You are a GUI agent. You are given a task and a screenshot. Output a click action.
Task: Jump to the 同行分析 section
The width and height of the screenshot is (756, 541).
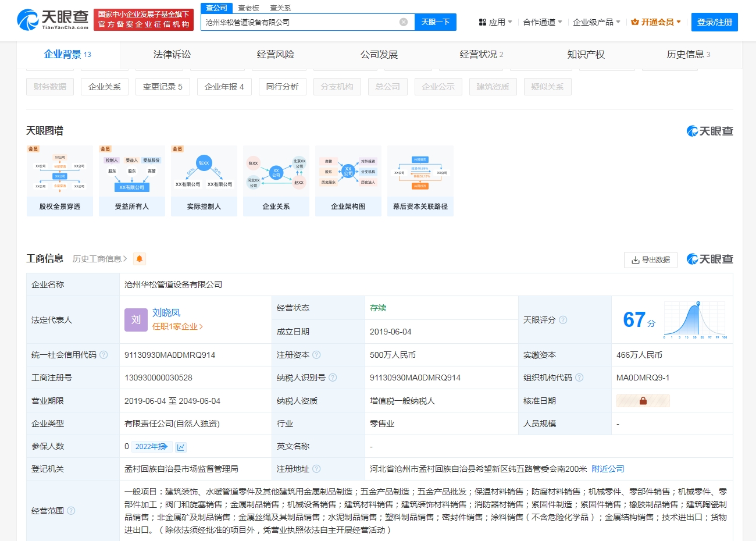[x=283, y=87]
